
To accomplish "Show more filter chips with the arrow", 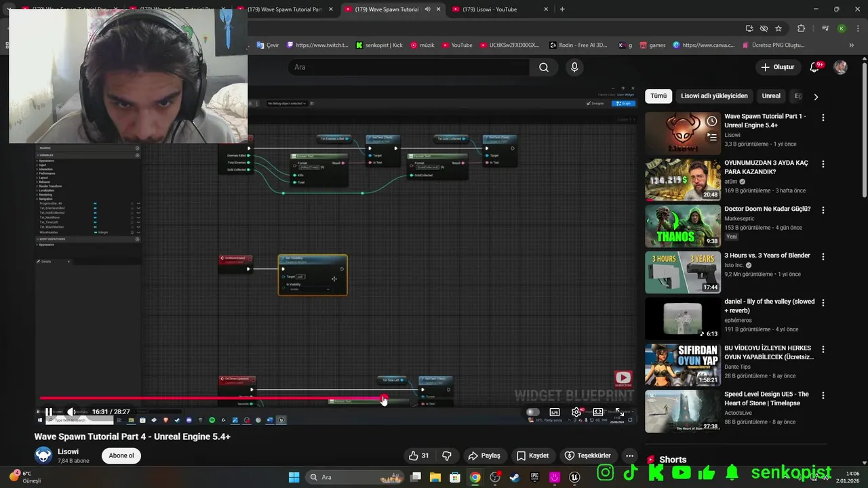I will coord(816,96).
